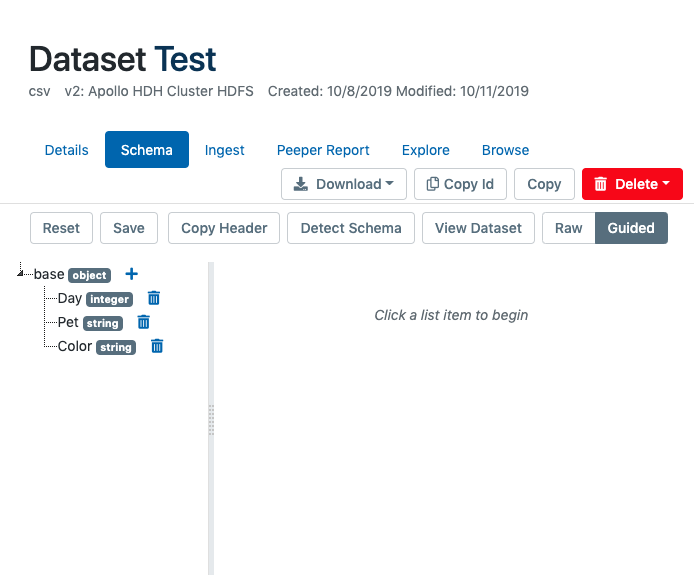
Task: Open the Download dropdown
Action: point(344,184)
